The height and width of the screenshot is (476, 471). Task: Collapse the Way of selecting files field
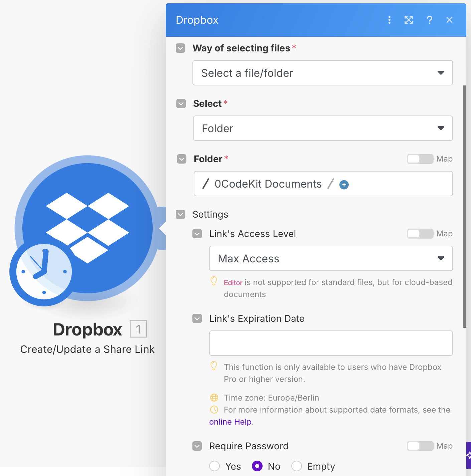[180, 48]
